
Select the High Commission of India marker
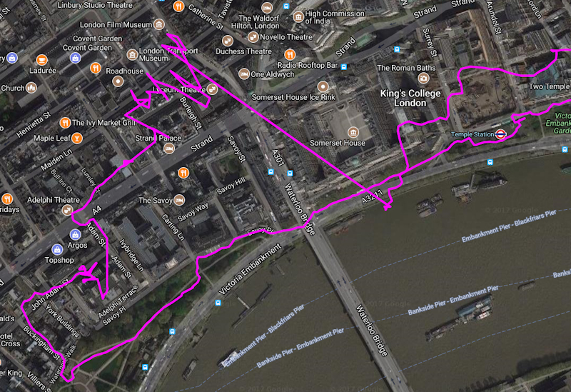(x=298, y=16)
